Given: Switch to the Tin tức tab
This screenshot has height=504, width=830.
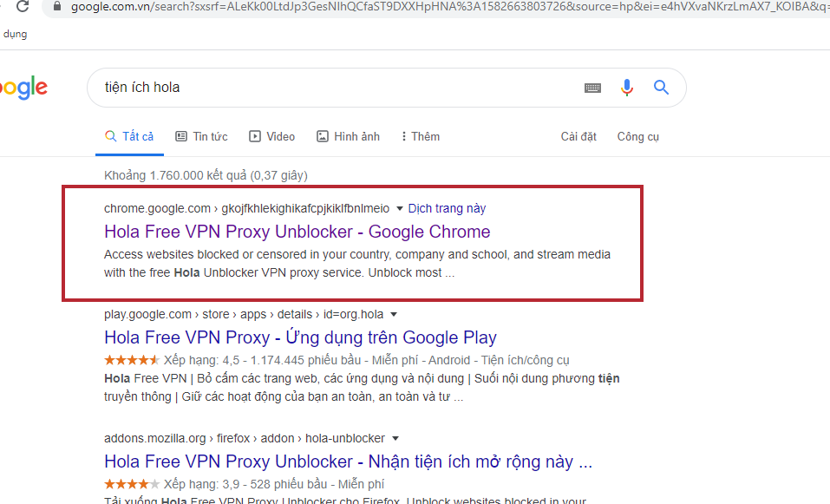Looking at the screenshot, I should click(202, 136).
